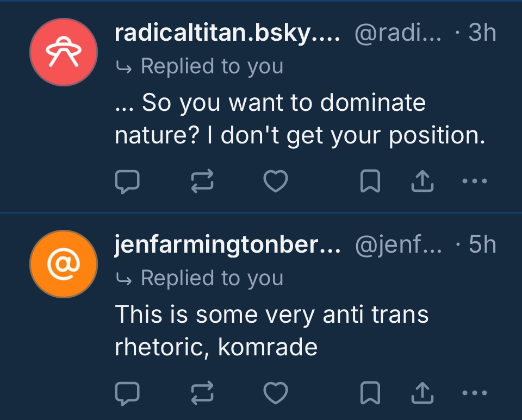The width and height of the screenshot is (522, 420).
Task: Click the @radi... handle link
Action: [398, 34]
